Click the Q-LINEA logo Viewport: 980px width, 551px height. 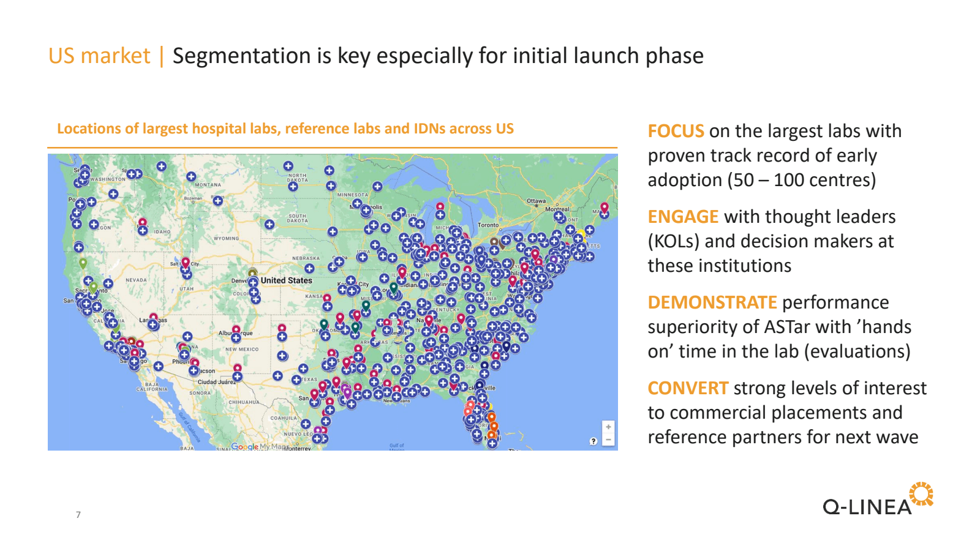pos(878,499)
